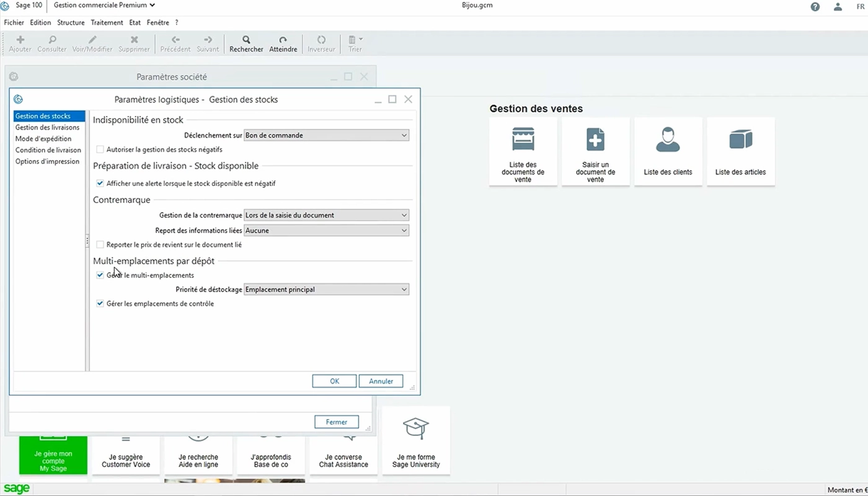Toggle Gérer le multi-emplacements checkbox
Viewport: 868px width, 496px height.
(x=100, y=275)
